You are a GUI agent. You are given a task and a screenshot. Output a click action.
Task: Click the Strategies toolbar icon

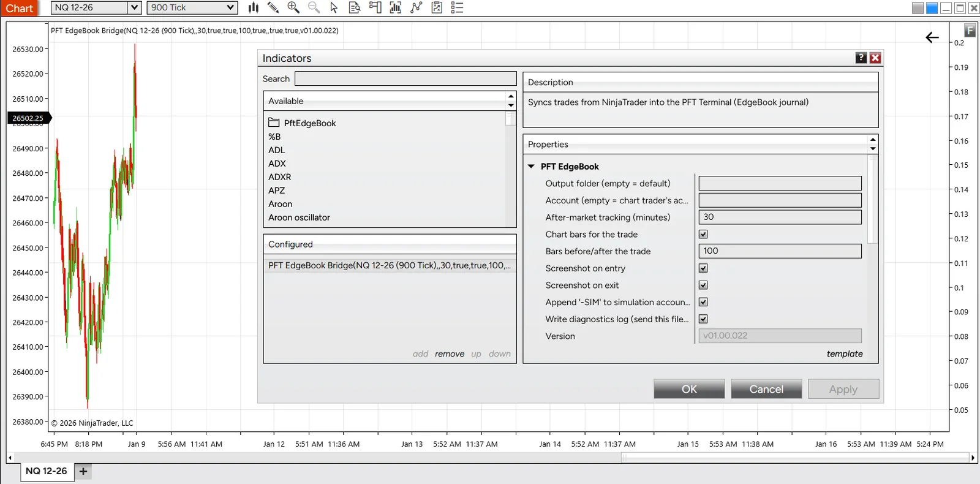(x=417, y=7)
